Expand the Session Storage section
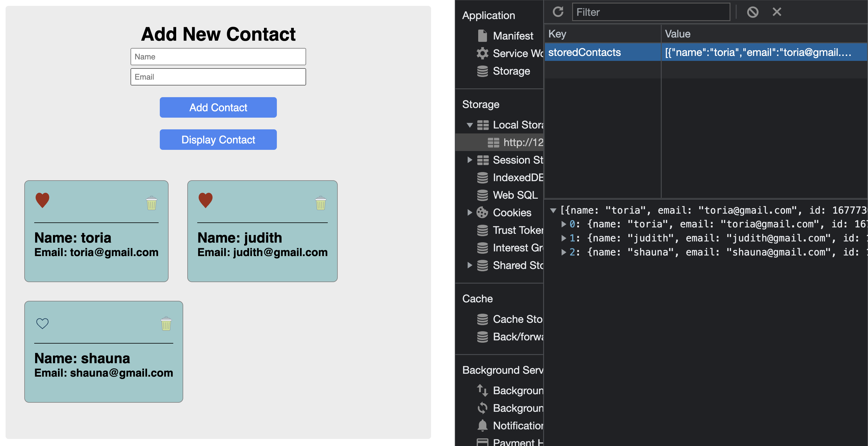868x446 pixels. (470, 160)
